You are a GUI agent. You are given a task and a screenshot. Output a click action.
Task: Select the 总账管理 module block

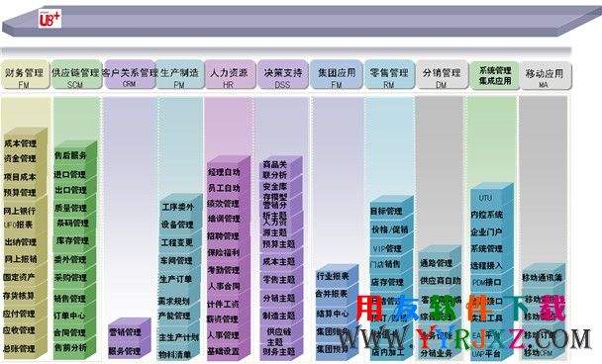[x=19, y=348]
